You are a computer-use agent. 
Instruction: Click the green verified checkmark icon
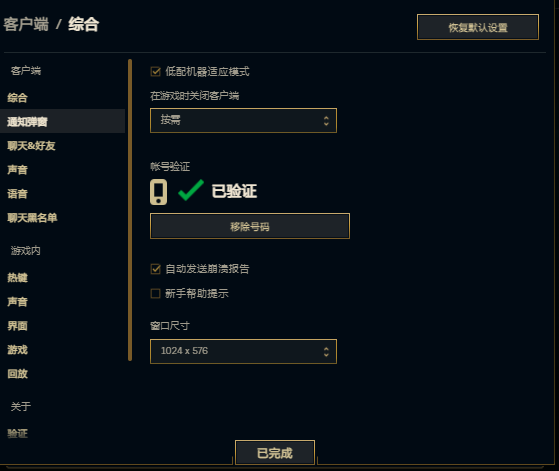tap(191, 190)
